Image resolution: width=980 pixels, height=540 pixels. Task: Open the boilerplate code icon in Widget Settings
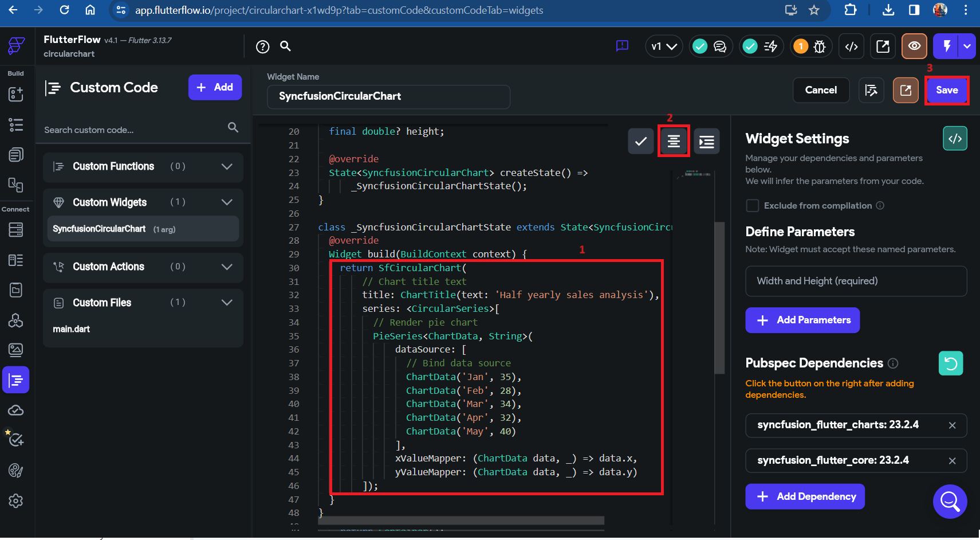tap(955, 139)
